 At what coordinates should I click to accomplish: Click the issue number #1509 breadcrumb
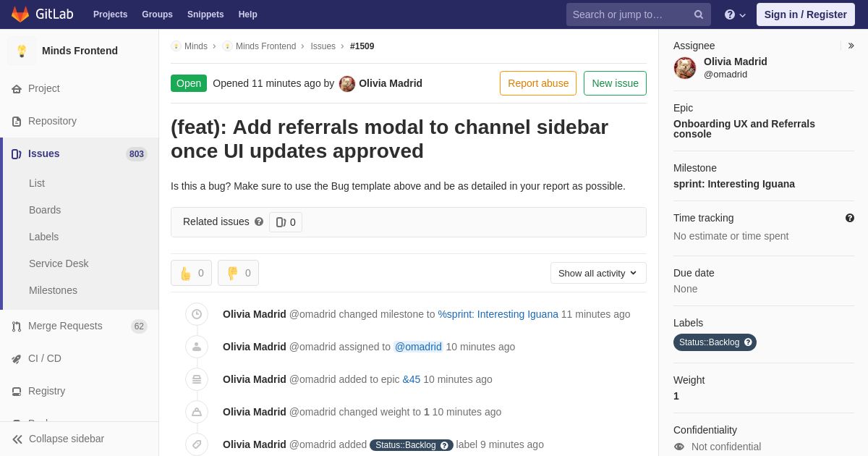362,46
